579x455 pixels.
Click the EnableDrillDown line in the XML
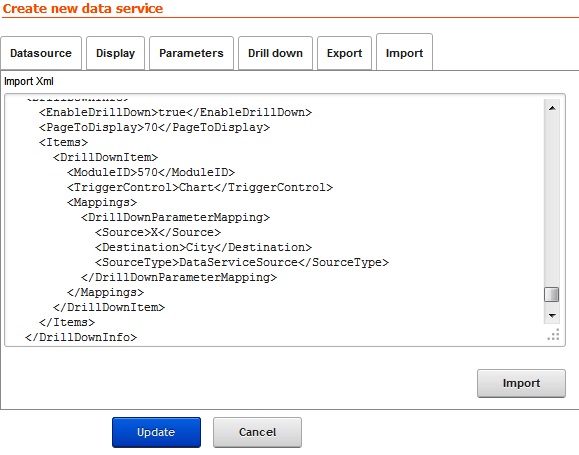pos(175,112)
